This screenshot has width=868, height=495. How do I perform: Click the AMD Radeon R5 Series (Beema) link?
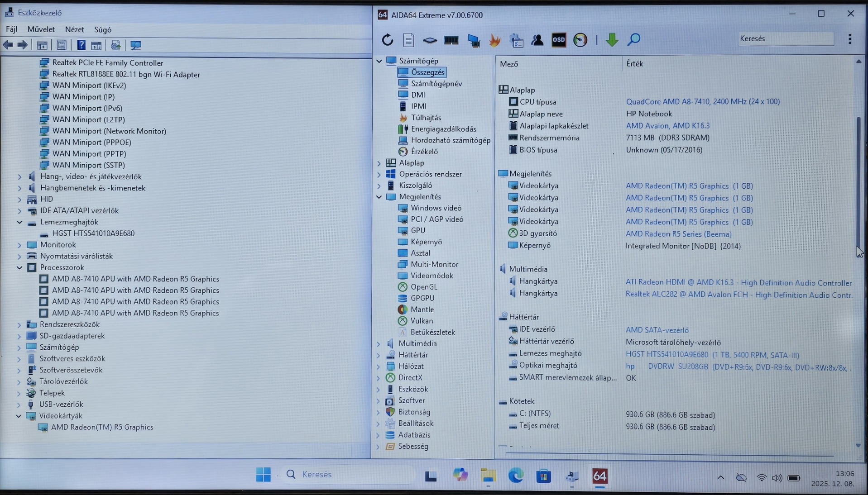tap(679, 234)
